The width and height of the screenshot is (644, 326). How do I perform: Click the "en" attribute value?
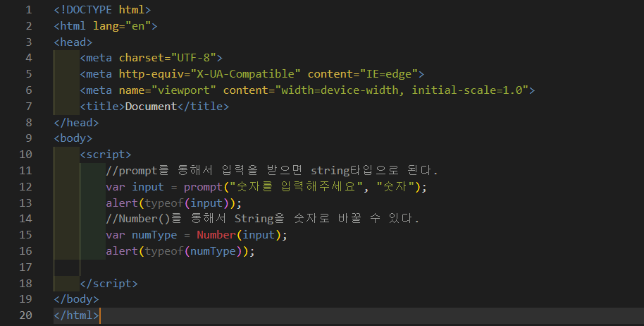[x=138, y=26]
